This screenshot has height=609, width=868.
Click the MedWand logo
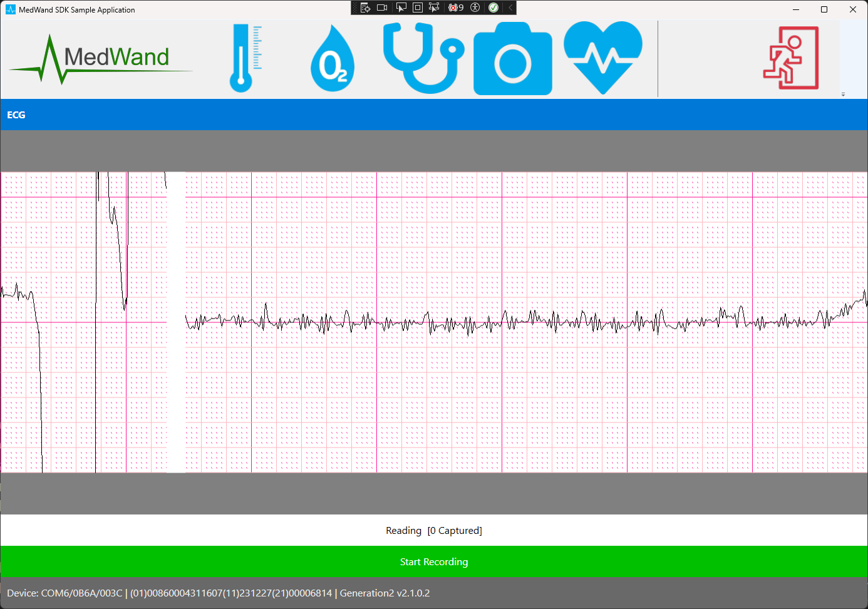[100, 59]
